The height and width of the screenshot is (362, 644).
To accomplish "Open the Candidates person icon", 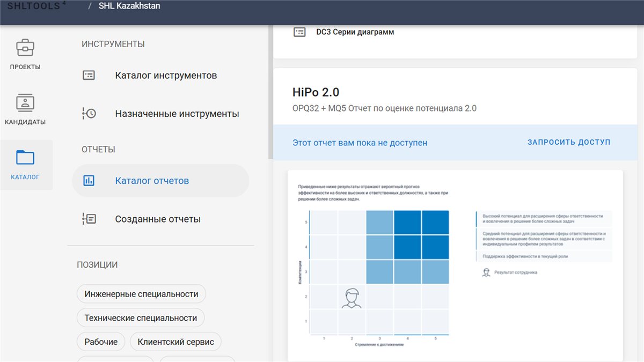I will pos(25,102).
